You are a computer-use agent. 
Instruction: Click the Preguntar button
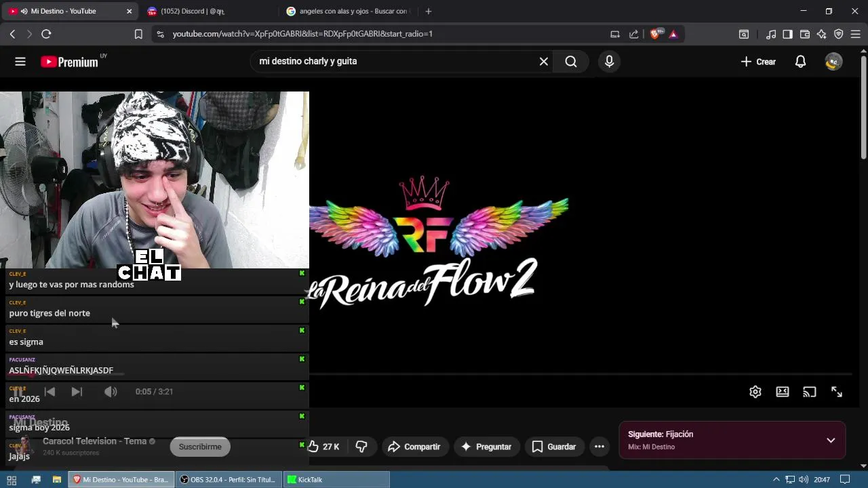[x=486, y=447]
